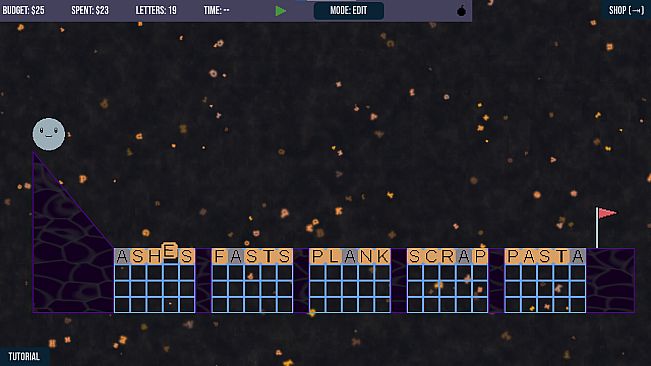Start the simulation with the green play button
This screenshot has height=366, width=651.
coord(281,11)
